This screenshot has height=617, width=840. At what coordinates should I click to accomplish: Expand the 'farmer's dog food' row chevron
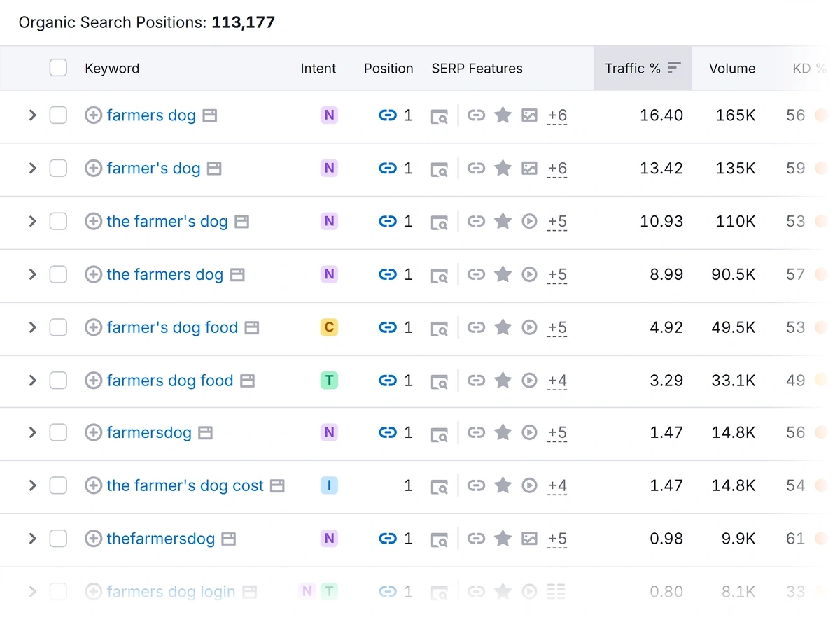click(32, 327)
